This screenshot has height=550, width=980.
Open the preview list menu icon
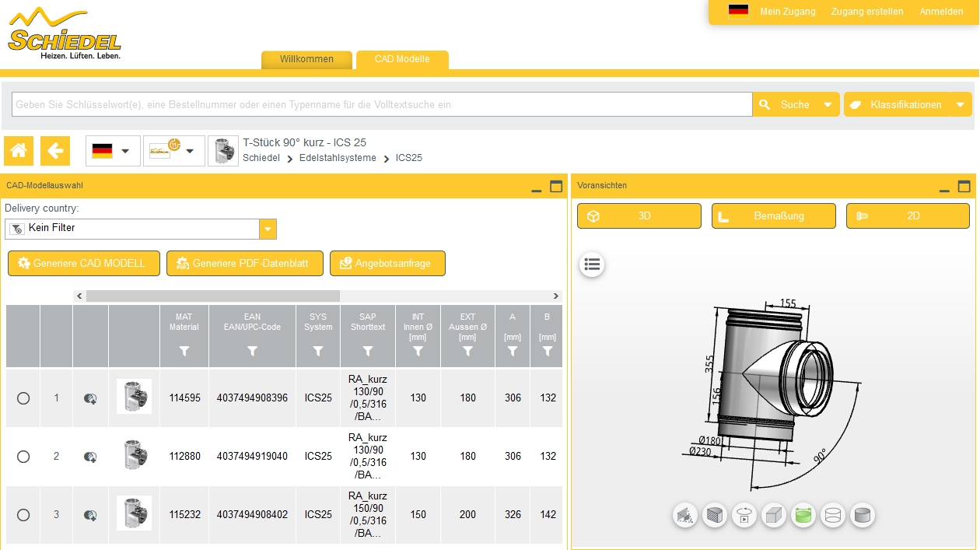593,264
